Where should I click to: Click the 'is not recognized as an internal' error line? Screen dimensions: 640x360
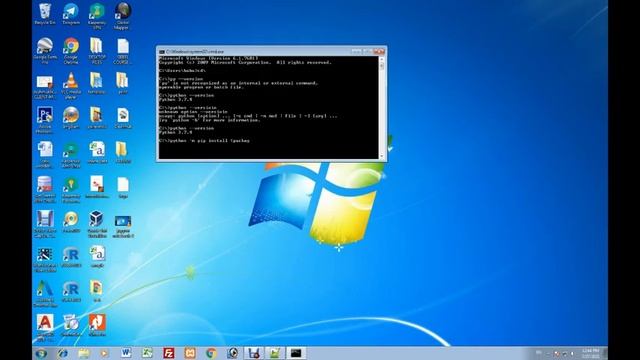click(238, 83)
